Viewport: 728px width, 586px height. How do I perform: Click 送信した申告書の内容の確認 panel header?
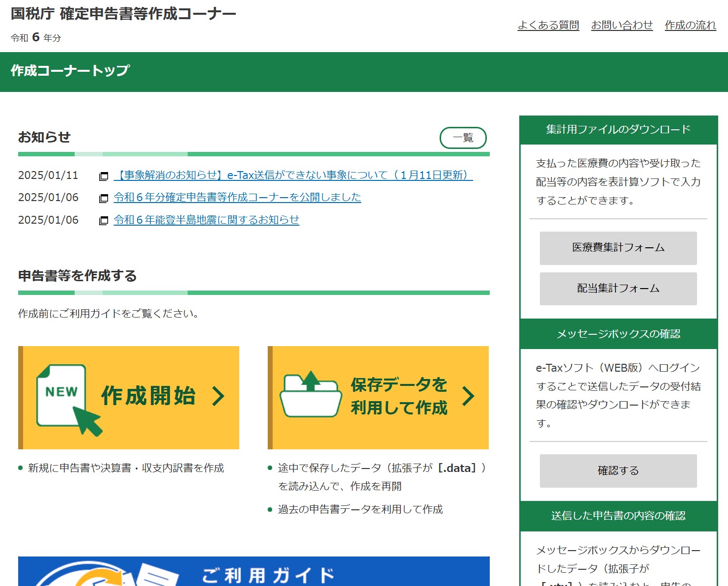[x=618, y=516]
